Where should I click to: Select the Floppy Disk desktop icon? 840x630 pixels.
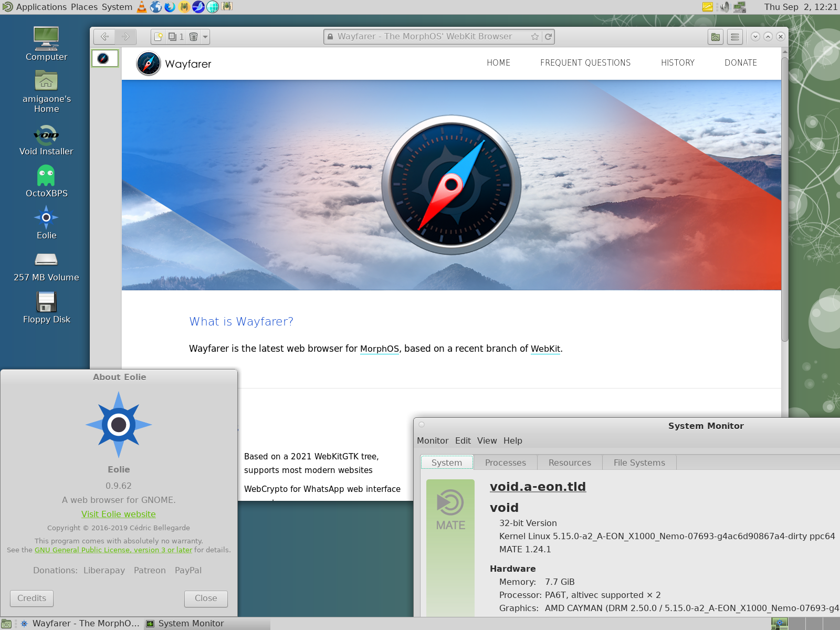pos(46,308)
